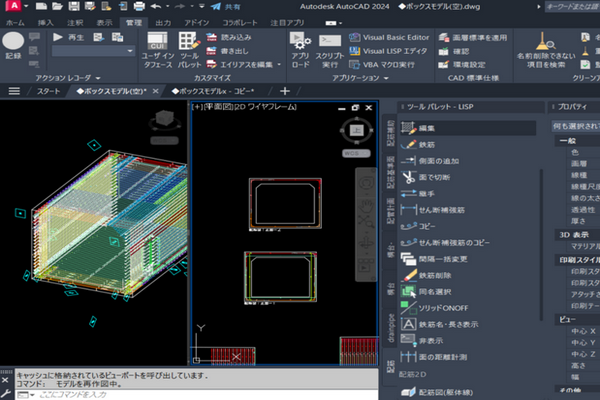Click 画層標準を適用
The width and height of the screenshot is (600, 400).
click(x=473, y=38)
